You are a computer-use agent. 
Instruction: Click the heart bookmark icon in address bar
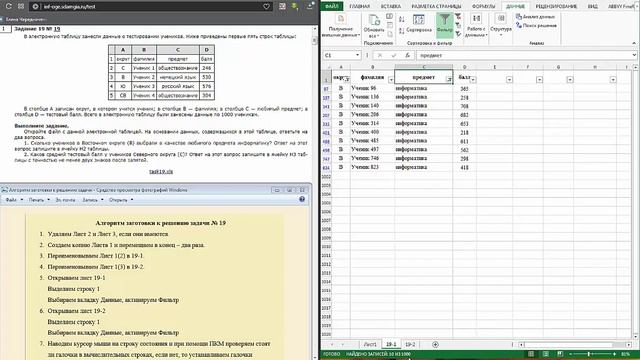[x=266, y=6]
